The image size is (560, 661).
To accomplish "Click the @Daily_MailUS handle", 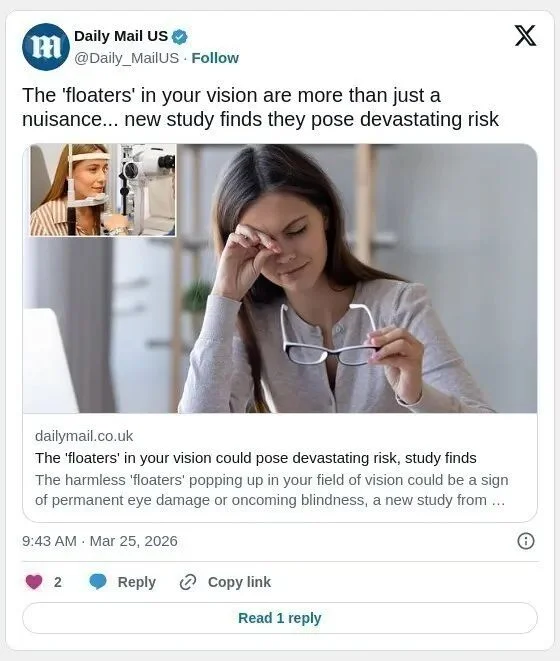I will pos(127,58).
